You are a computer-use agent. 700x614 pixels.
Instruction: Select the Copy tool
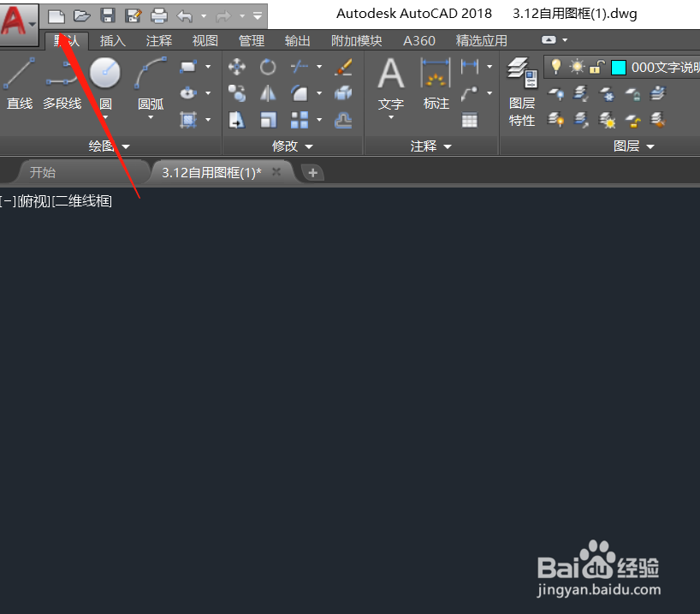[236, 93]
